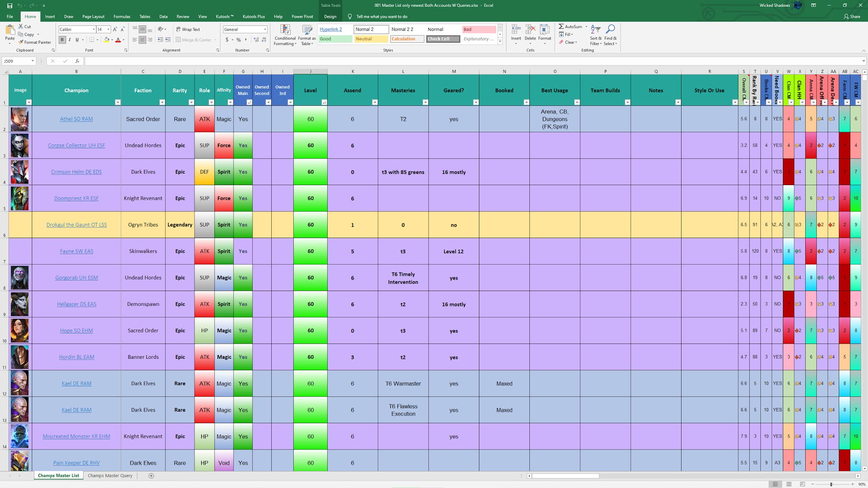Open the Masteries column filter dropdown
This screenshot has width=868, height=488.
tap(425, 102)
